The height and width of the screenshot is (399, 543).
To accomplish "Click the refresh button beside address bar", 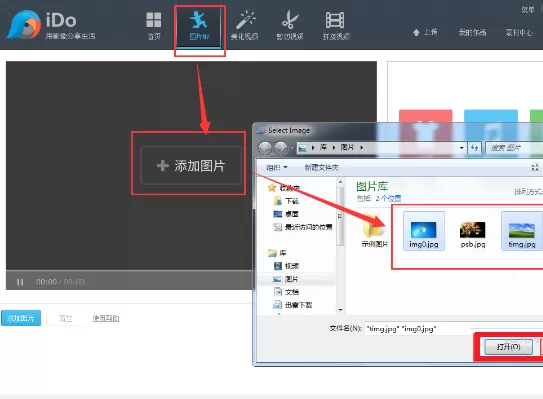I will (474, 148).
